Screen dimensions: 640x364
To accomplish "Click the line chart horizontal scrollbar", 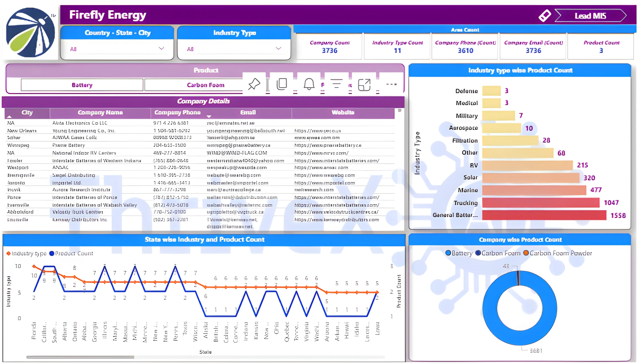I will pos(80,357).
